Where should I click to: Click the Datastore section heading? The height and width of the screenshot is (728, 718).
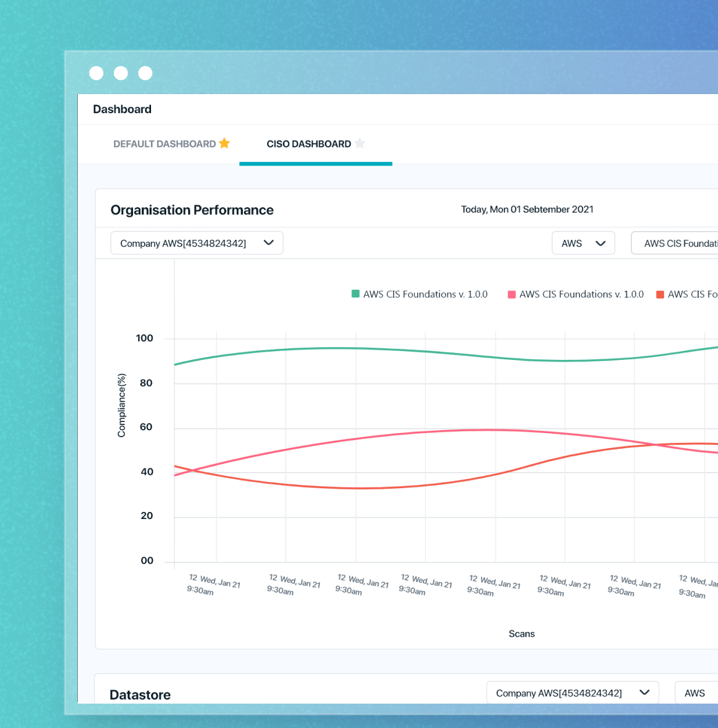(x=140, y=694)
